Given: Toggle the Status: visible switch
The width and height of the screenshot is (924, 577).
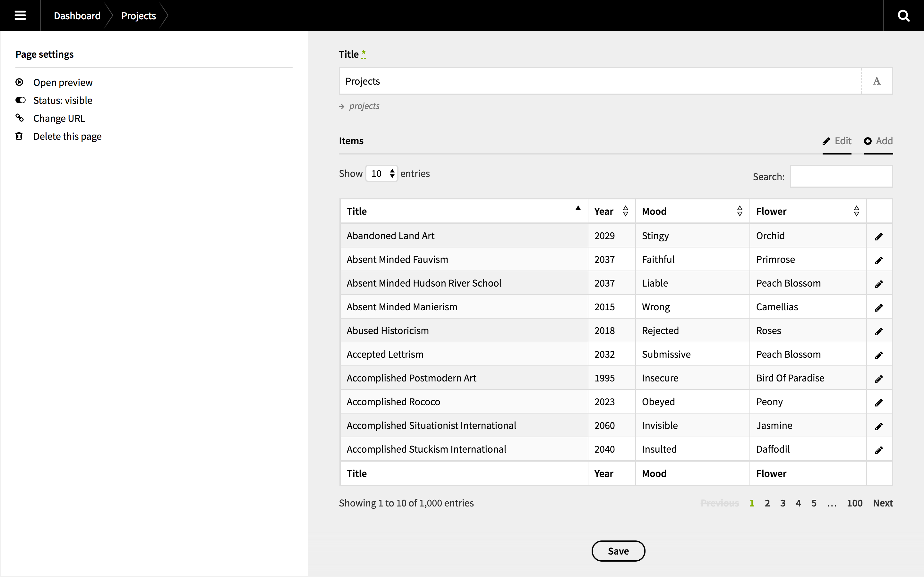Looking at the screenshot, I should [20, 100].
